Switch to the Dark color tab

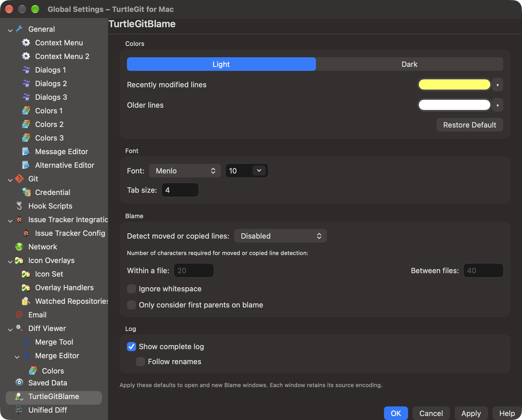tap(409, 64)
